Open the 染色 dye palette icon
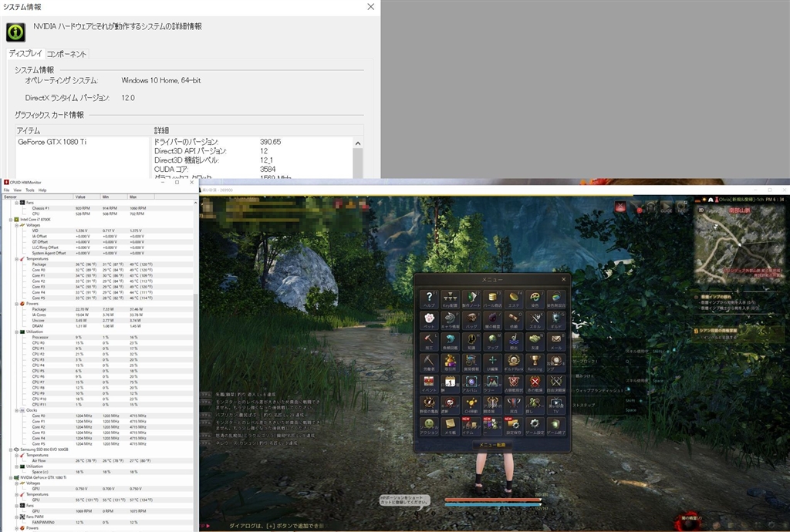Image resolution: width=790 pixels, height=532 pixels. click(535, 299)
